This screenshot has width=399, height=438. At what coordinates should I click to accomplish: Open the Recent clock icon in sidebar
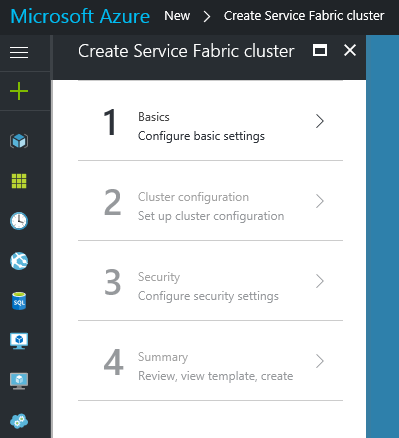coord(19,221)
